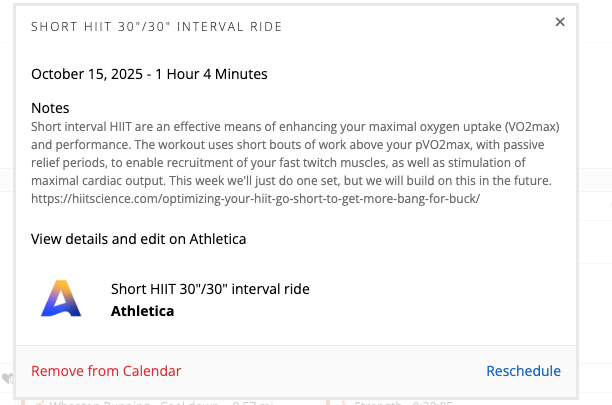Screen dimensions: 612x405
Task: Select the Strength entry below the popup
Action: [375, 402]
